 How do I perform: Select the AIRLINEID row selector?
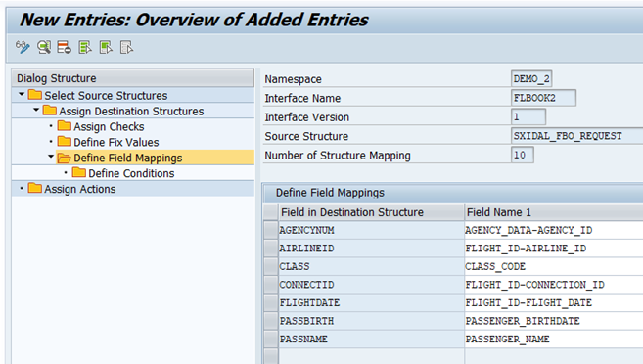click(271, 248)
